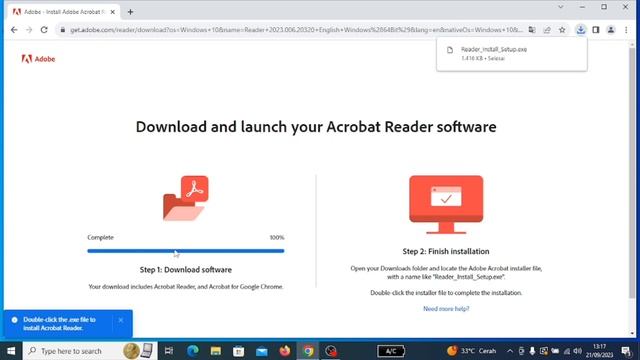The width and height of the screenshot is (640, 360).
Task: Open the Chrome three-dot menu
Action: 626,30
